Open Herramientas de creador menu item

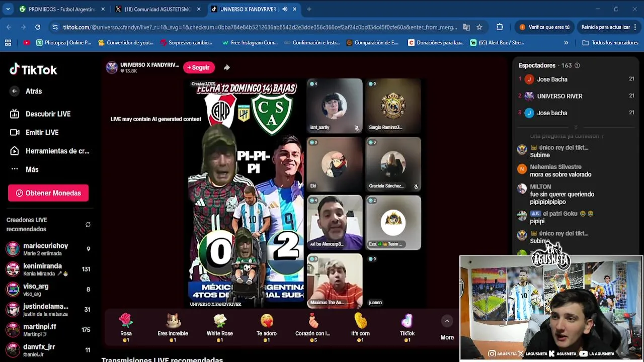(49, 151)
